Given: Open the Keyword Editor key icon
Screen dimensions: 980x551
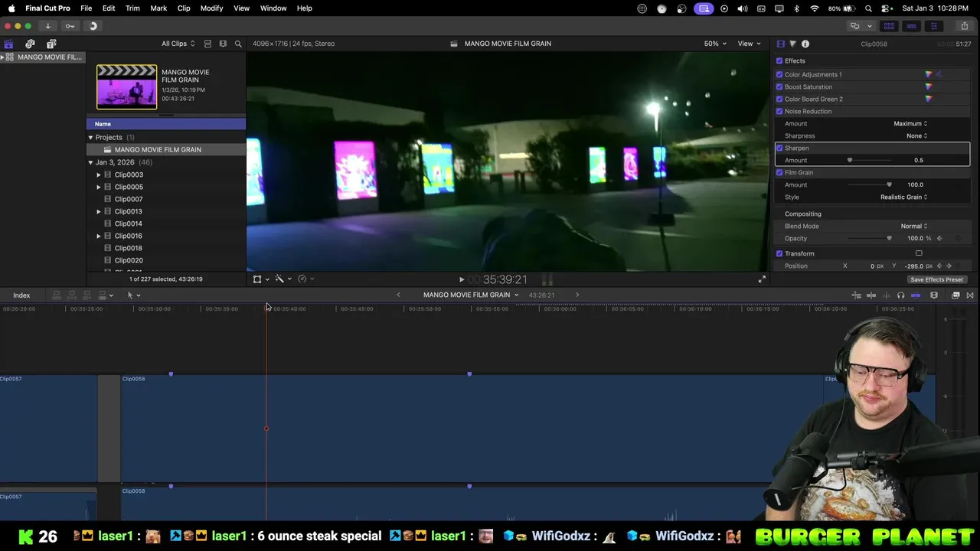Looking at the screenshot, I should pos(70,26).
